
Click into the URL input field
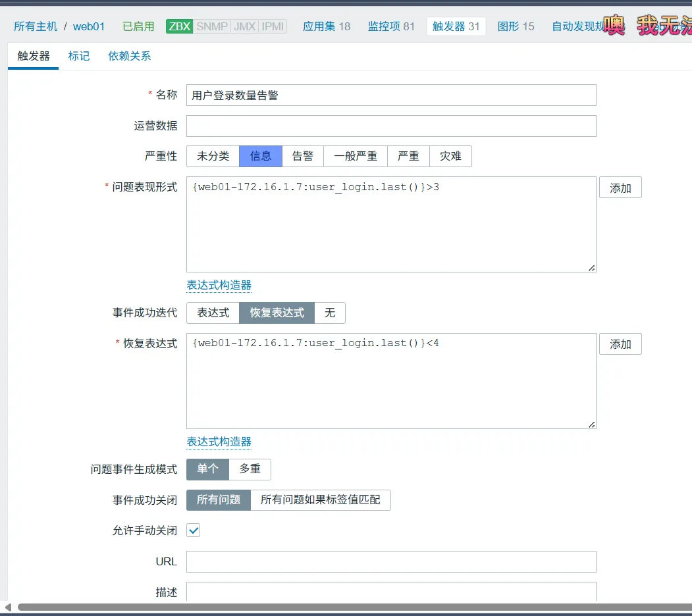coord(391,561)
